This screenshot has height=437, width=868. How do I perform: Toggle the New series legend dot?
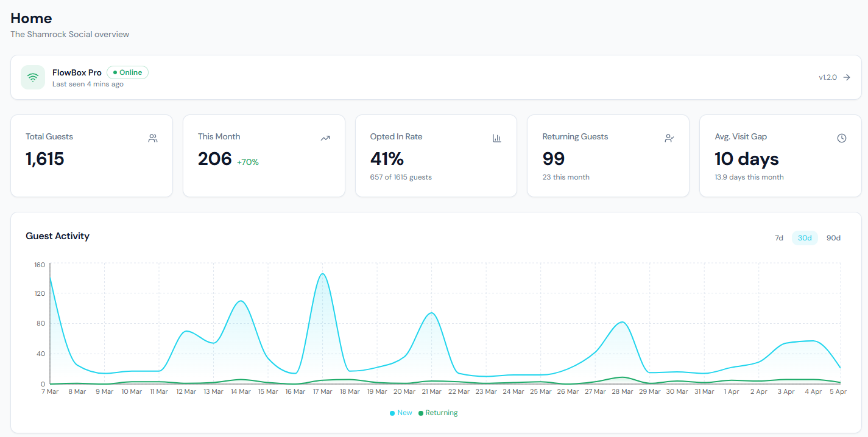point(392,413)
